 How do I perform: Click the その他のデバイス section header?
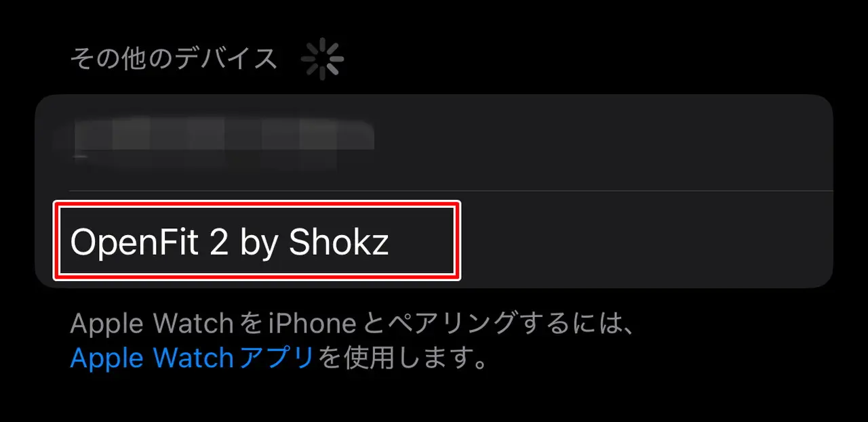[x=174, y=60]
